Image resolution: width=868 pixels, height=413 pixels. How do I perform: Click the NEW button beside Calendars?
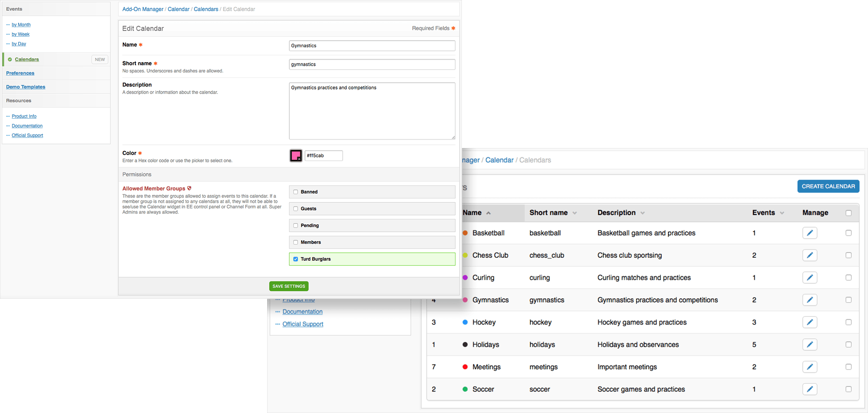[x=100, y=59]
